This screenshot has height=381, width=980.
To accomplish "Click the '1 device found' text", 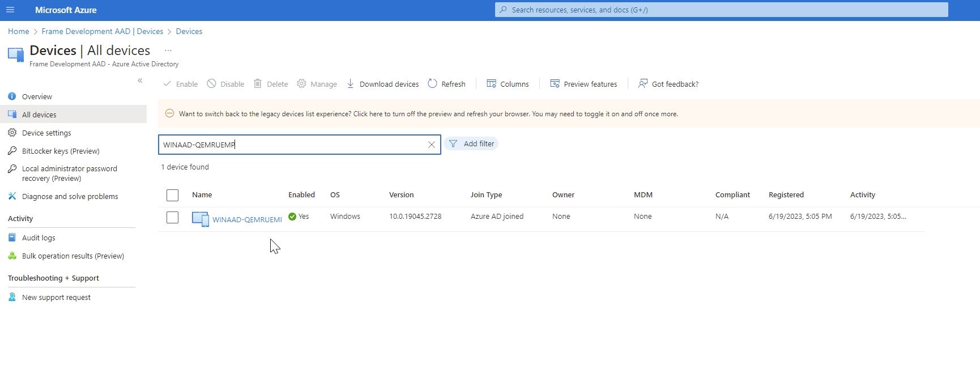I will click(x=185, y=167).
